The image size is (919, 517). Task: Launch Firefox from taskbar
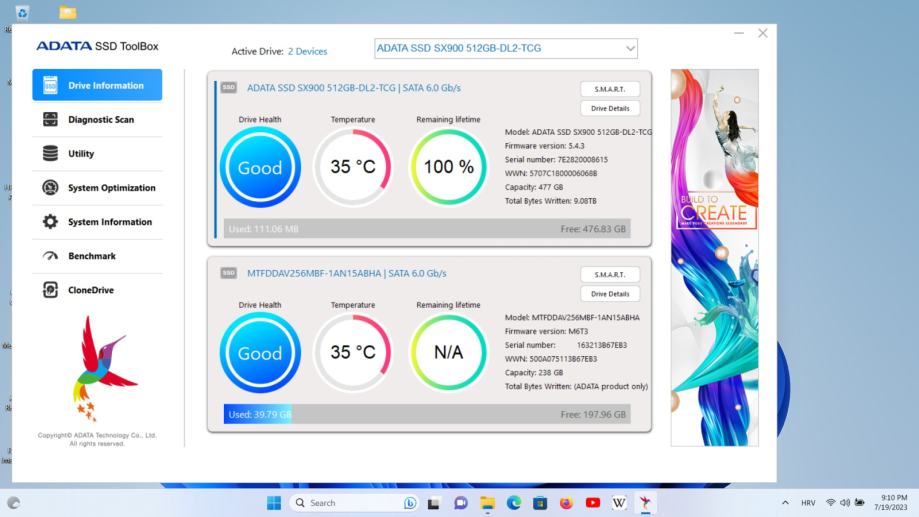[566, 503]
